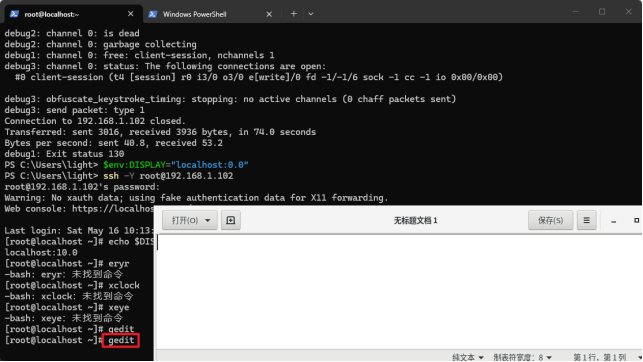Click the 第1行, 第1列 cursor position indicator
The image size is (643, 362).
[x=600, y=357]
